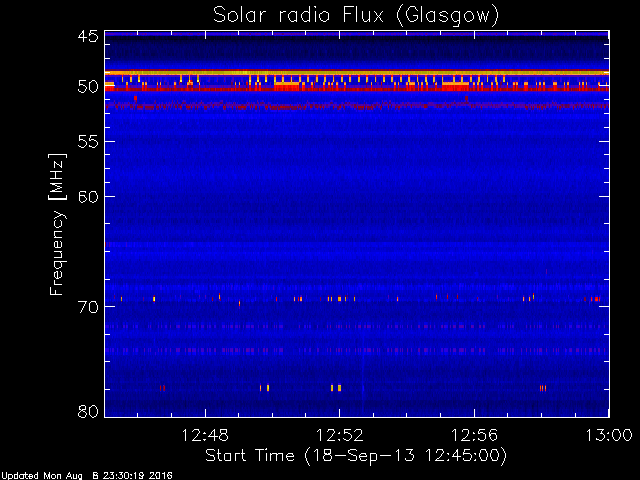Click the 50 frequency axis value
Screen dimensions: 640x480
pyautogui.click(x=88, y=87)
